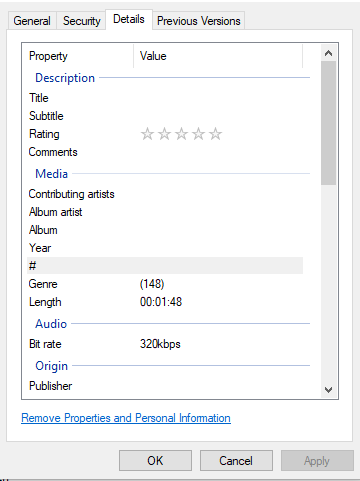The image size is (360, 481).
Task: Click the vertical scrollbar thumb
Action: click(328, 123)
